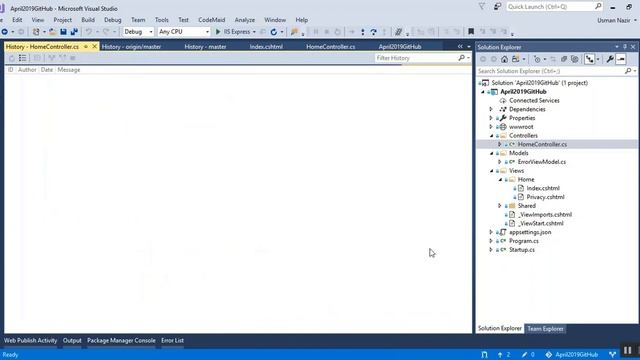640x360 pixels.
Task: Switch to the Index.cshtml document tab
Action: click(266, 47)
